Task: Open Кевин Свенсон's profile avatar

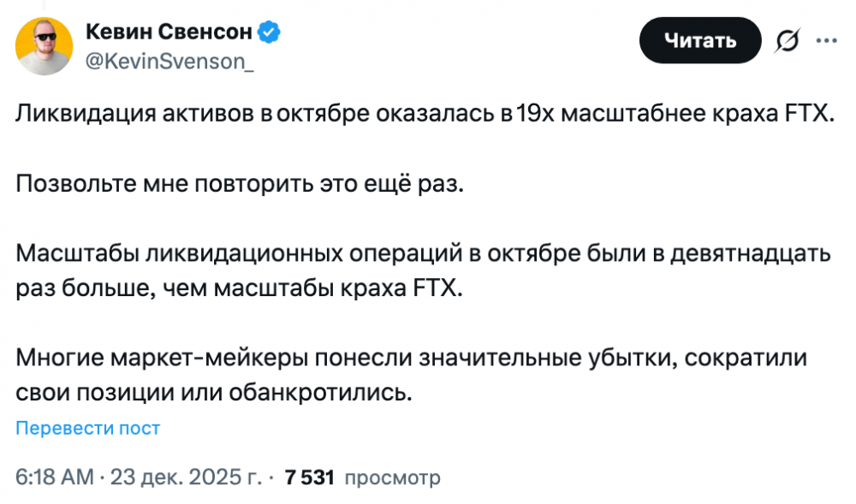Action: tap(44, 45)
